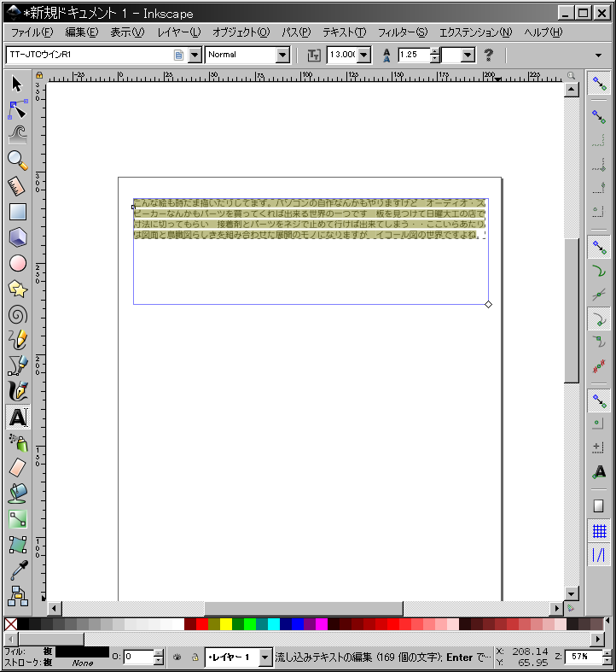Toggle snap to grids
Image resolution: width=616 pixels, height=672 pixels.
pos(599,531)
